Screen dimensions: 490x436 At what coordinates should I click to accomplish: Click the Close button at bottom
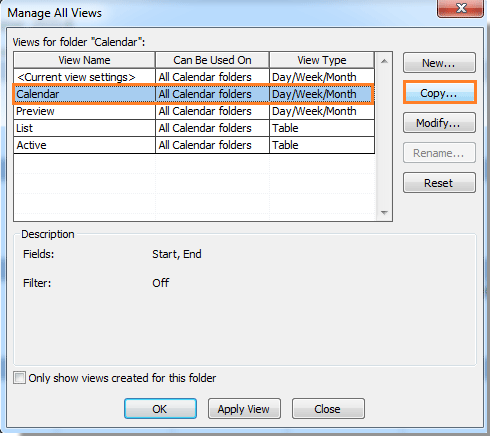[x=328, y=408]
